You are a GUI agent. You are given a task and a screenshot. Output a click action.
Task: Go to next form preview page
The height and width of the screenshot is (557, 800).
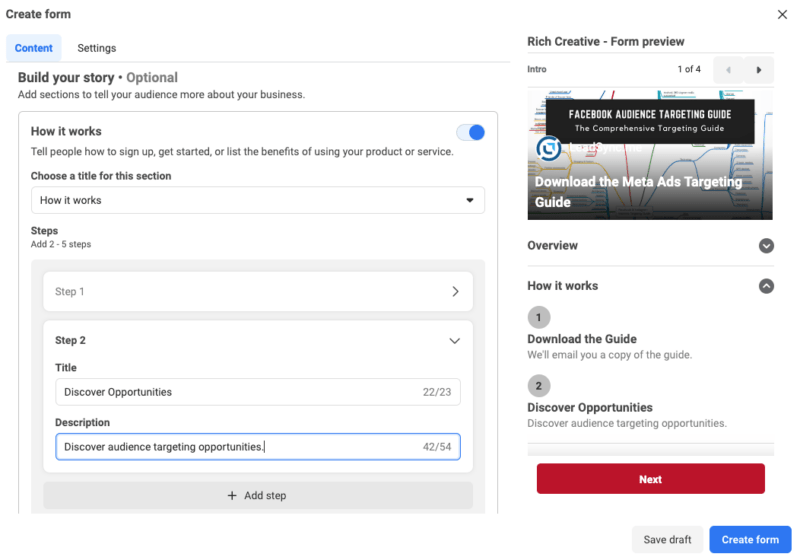(x=759, y=70)
